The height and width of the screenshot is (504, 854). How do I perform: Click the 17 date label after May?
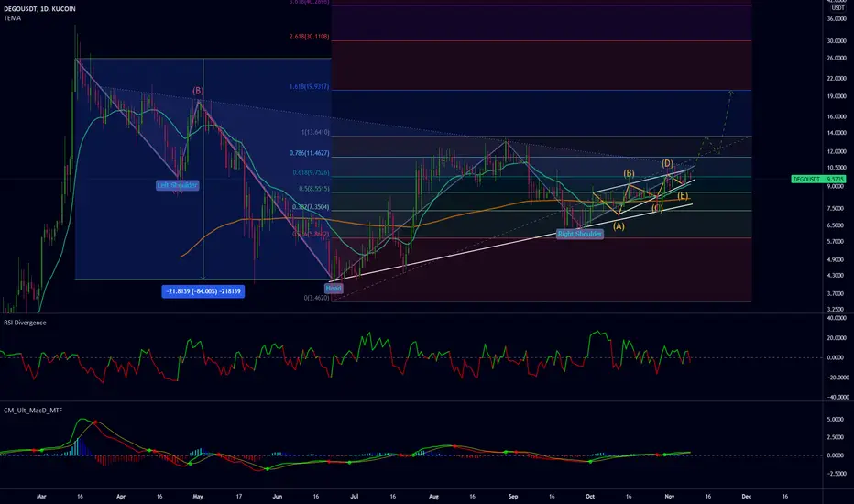pyautogui.click(x=238, y=497)
